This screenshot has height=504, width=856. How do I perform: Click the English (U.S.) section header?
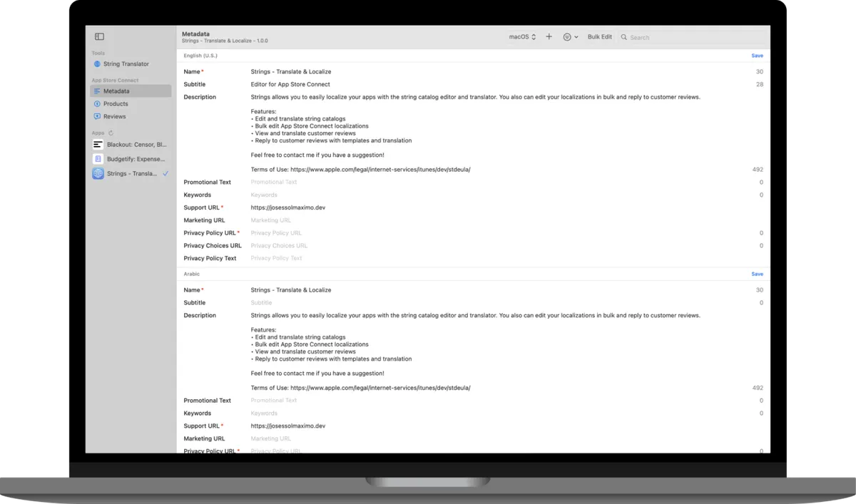[200, 56]
